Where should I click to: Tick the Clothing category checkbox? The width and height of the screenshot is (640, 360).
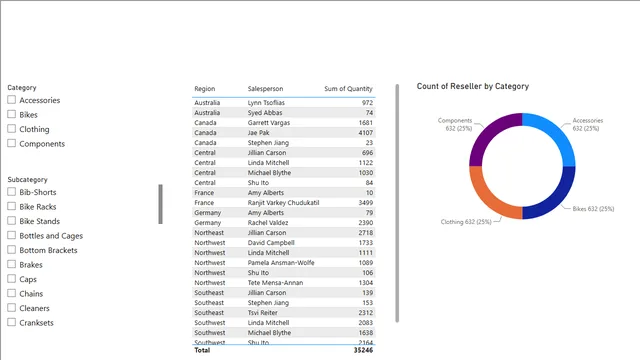pos(11,129)
